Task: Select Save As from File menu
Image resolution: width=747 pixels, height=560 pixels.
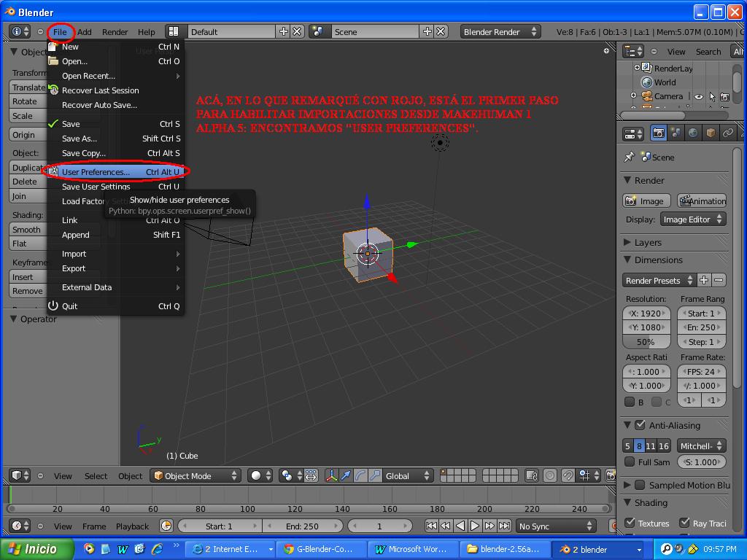Action: (115, 139)
